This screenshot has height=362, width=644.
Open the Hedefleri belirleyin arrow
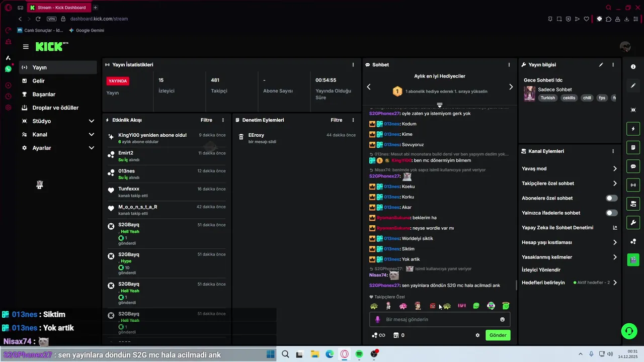[x=615, y=283]
